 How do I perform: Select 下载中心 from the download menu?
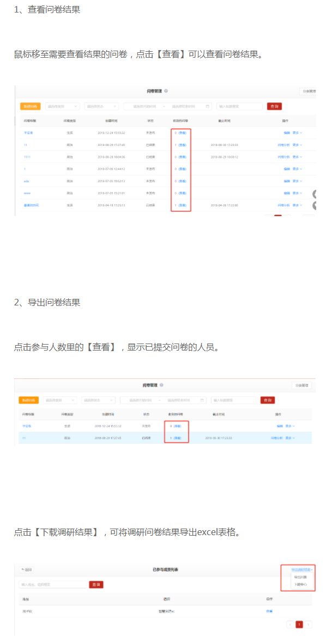[301, 585]
